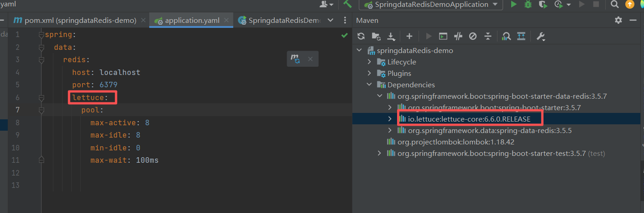Collapse spring-boot-starter-data-redis dependency
The image size is (644, 213).
(x=380, y=96)
